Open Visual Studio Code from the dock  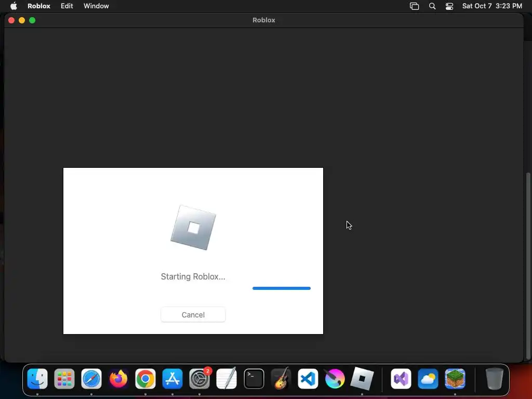[x=308, y=379]
